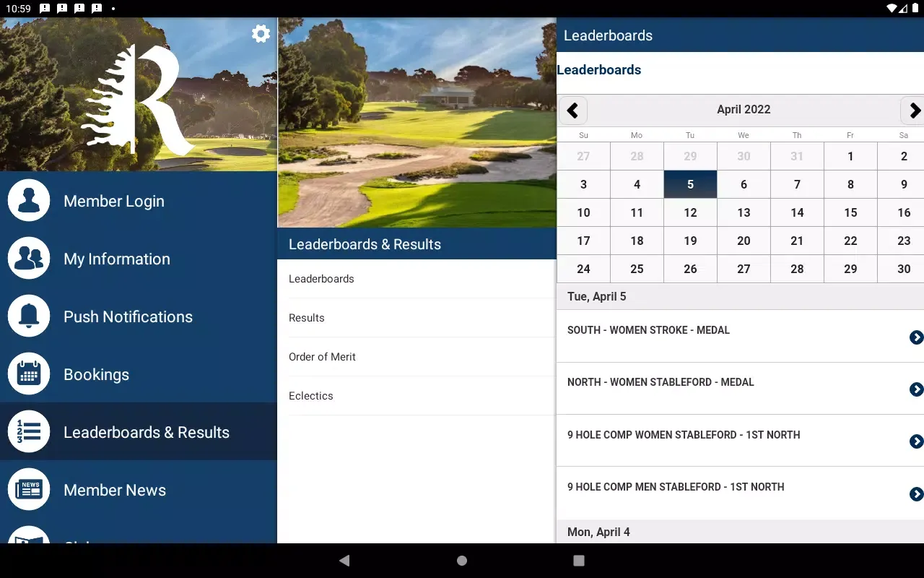Screen dimensions: 924x578
Task: Select April 22 on the calendar
Action: coord(850,241)
